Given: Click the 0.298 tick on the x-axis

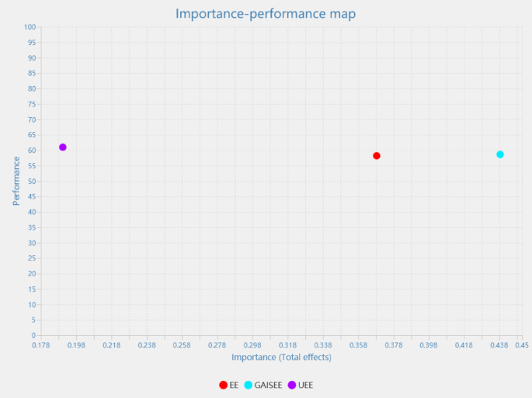Looking at the screenshot, I should [252, 344].
